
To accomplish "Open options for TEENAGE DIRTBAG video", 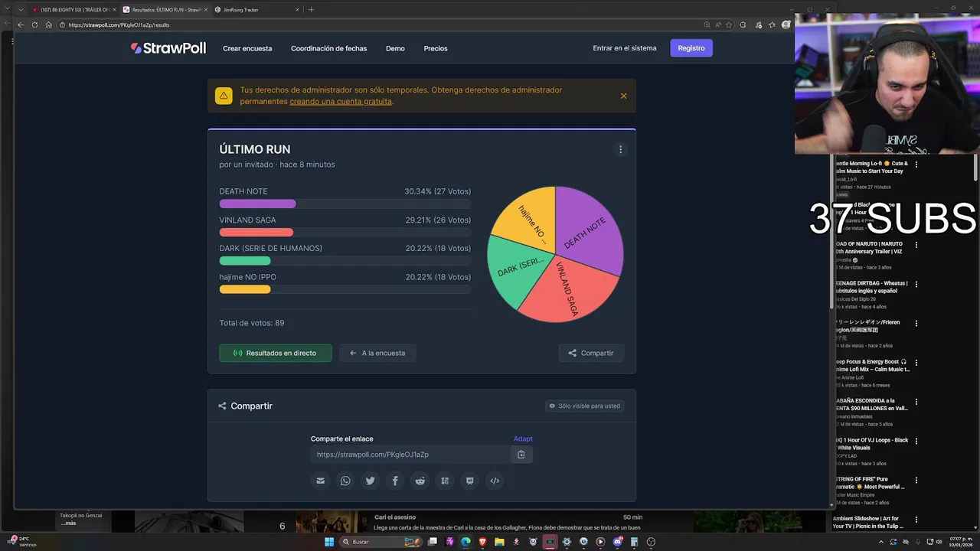I will click(916, 284).
